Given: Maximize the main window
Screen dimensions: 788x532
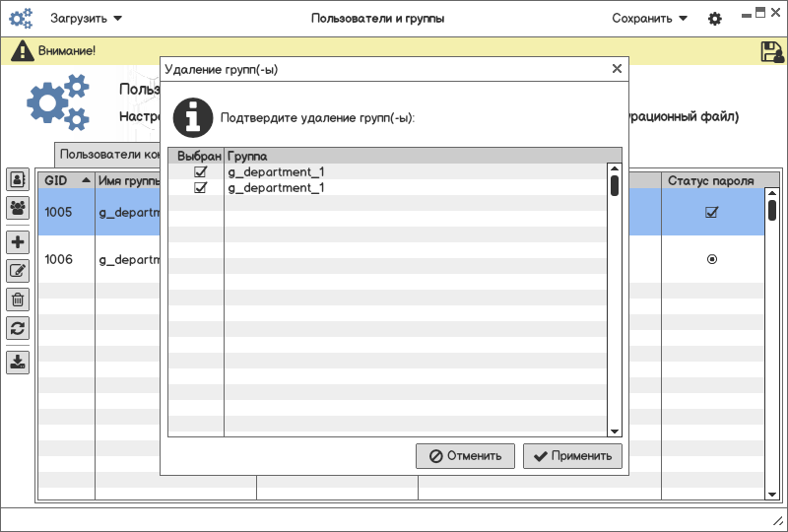Looking at the screenshot, I should click(760, 13).
